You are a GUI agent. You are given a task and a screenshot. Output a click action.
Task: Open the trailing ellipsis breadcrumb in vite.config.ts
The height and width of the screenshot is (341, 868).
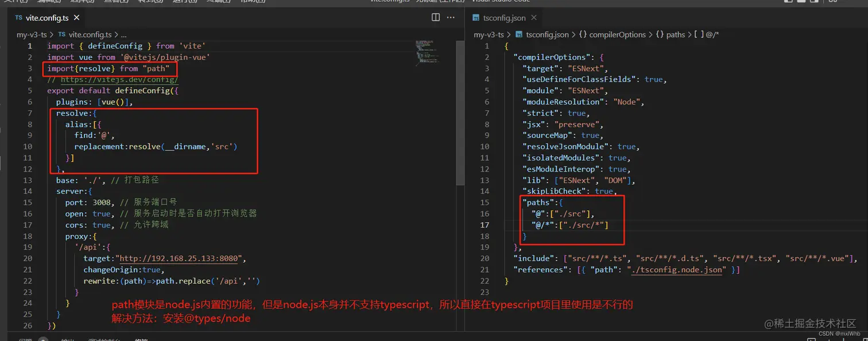(x=123, y=34)
